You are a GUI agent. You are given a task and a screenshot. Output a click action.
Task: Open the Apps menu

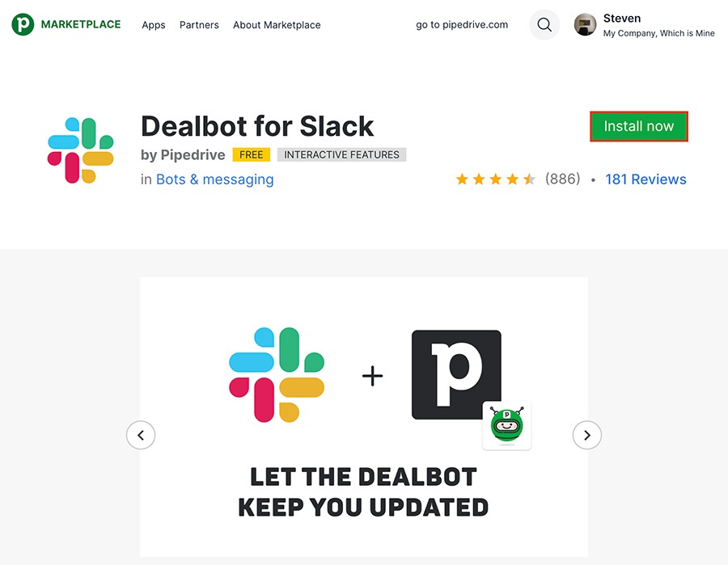point(153,25)
